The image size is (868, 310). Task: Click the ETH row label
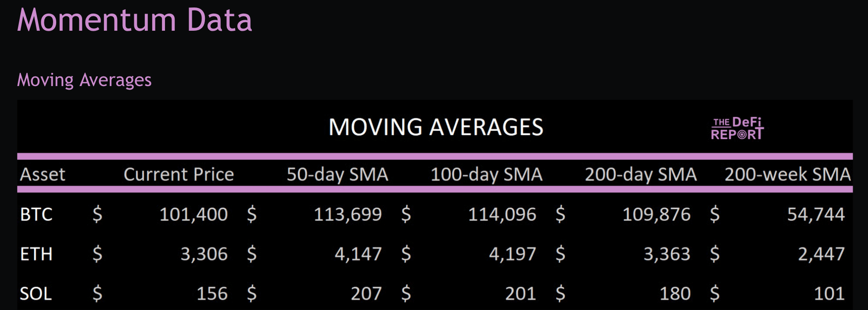click(36, 254)
